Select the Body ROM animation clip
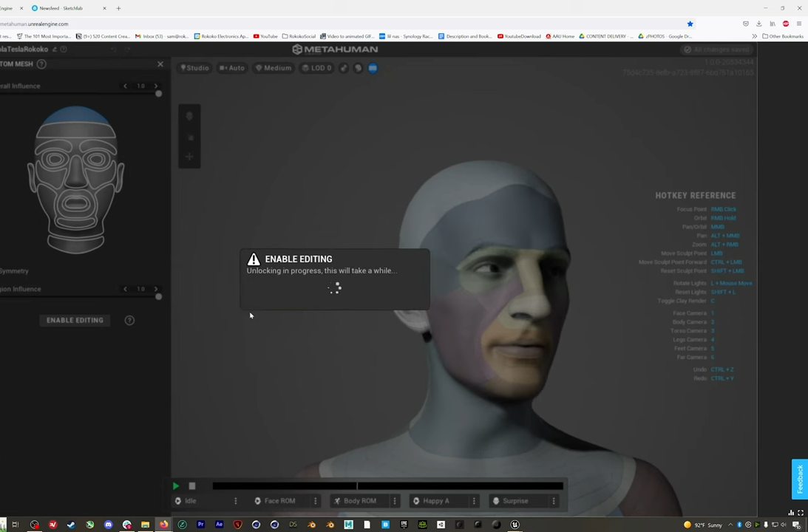 pos(360,500)
